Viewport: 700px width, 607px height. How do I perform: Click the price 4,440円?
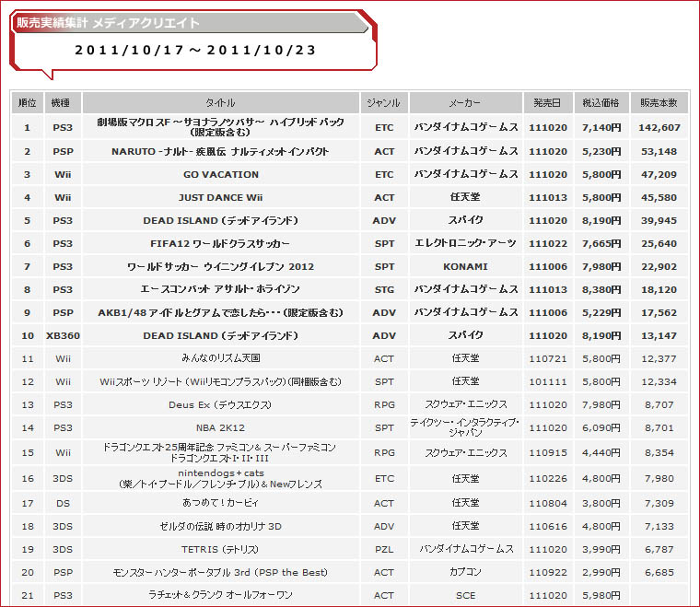601,452
